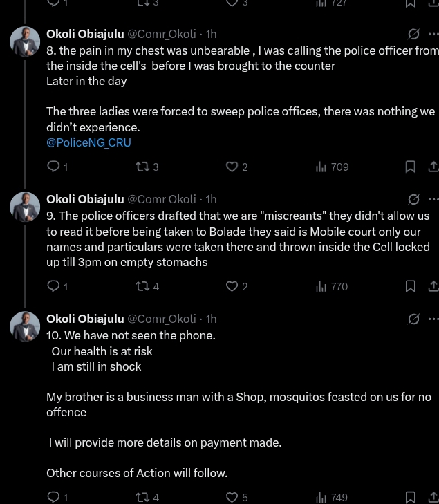Click profile avatar beside tweet 9
The height and width of the screenshot is (504, 439).
pyautogui.click(x=25, y=207)
